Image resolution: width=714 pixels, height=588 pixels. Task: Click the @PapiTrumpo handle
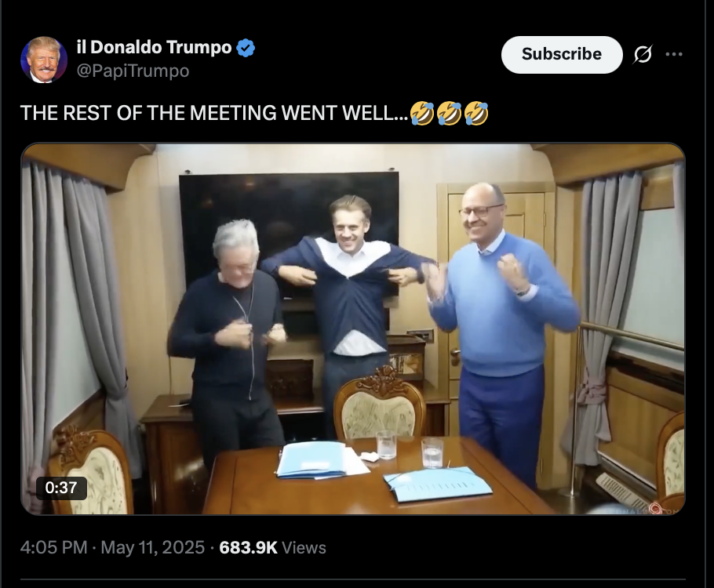pyautogui.click(x=133, y=71)
